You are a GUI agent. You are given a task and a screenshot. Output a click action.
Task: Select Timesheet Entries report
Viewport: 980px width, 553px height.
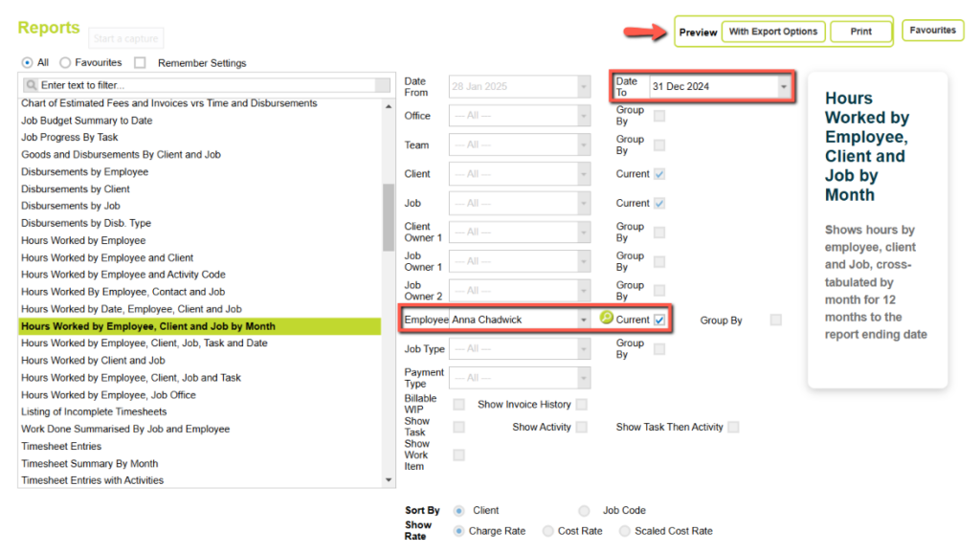coord(61,446)
